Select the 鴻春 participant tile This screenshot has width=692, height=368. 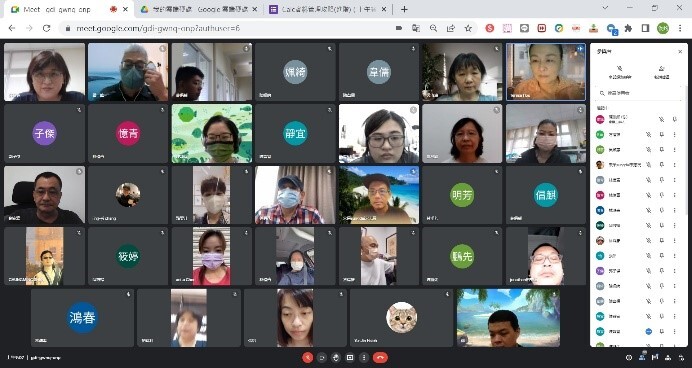[x=82, y=318]
